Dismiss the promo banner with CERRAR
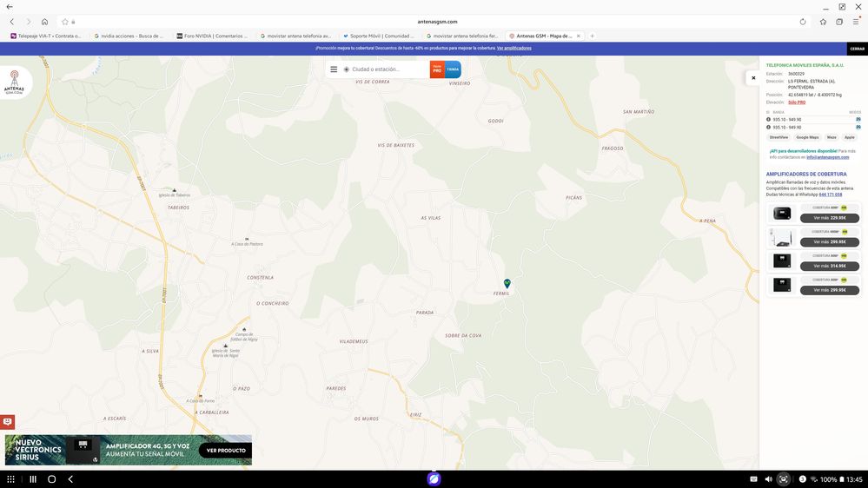 pyautogui.click(x=857, y=49)
